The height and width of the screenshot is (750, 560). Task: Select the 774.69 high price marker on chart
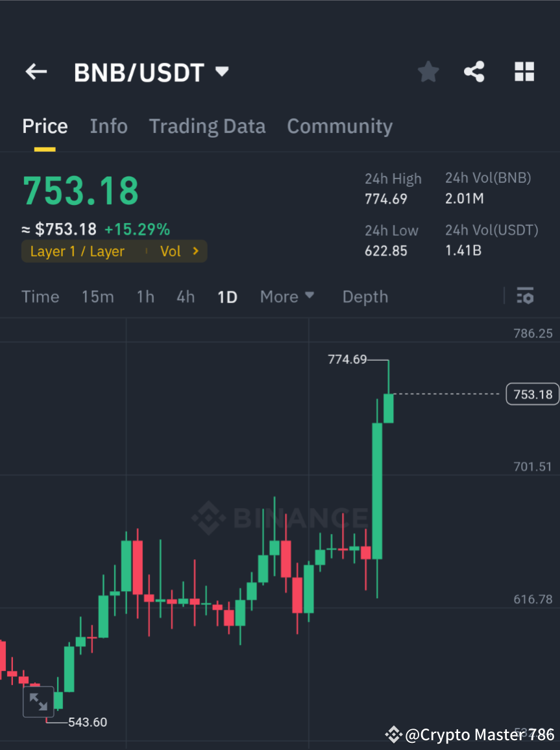point(347,359)
